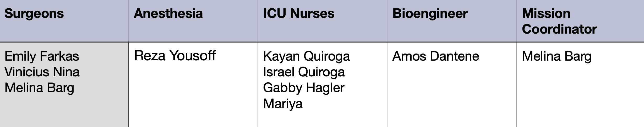Click the Surgeons column header

pos(34,14)
